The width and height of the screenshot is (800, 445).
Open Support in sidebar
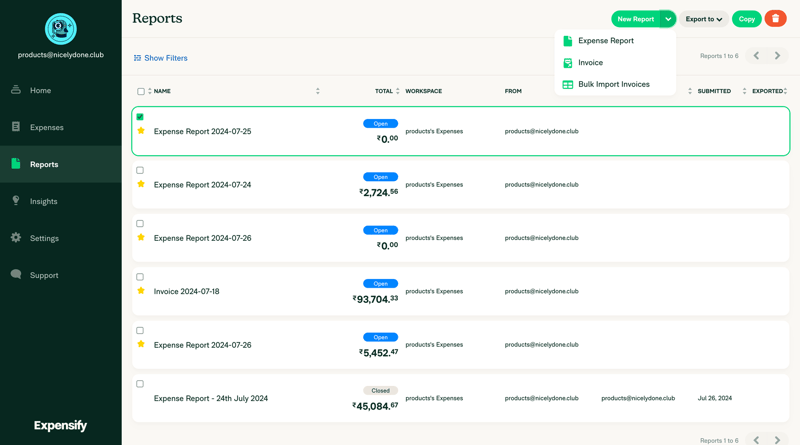pyautogui.click(x=61, y=275)
